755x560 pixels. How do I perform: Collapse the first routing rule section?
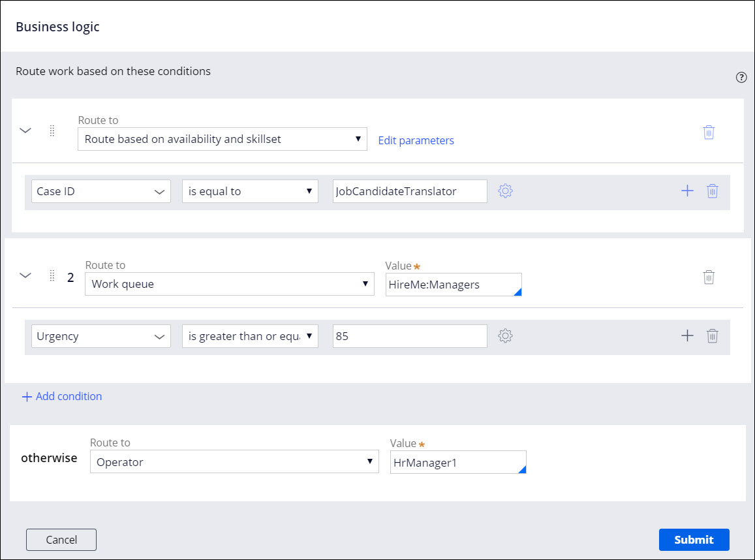coord(25,131)
